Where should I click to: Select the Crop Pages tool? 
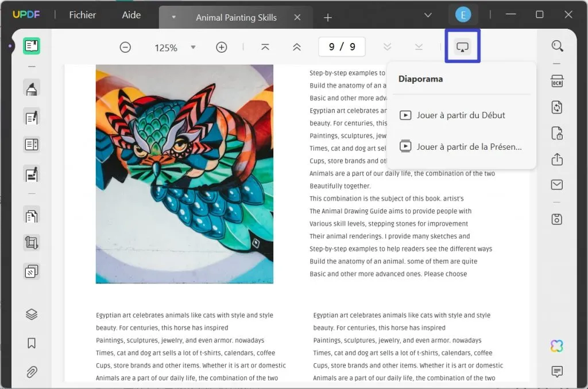(x=31, y=242)
